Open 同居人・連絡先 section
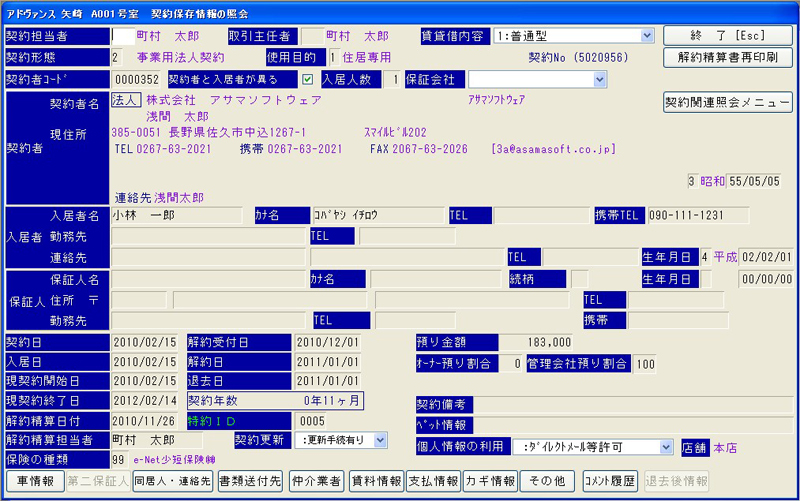Viewport: 800px width, 501px height. click(172, 481)
